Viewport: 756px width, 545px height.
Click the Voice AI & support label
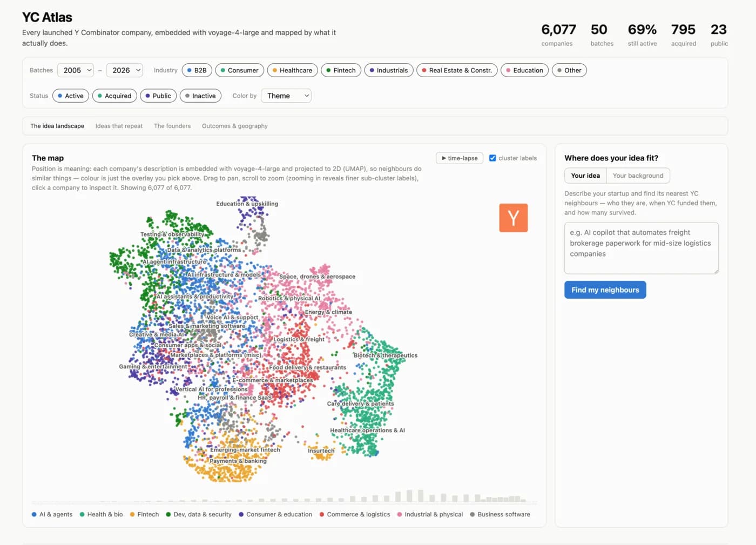[x=232, y=318]
